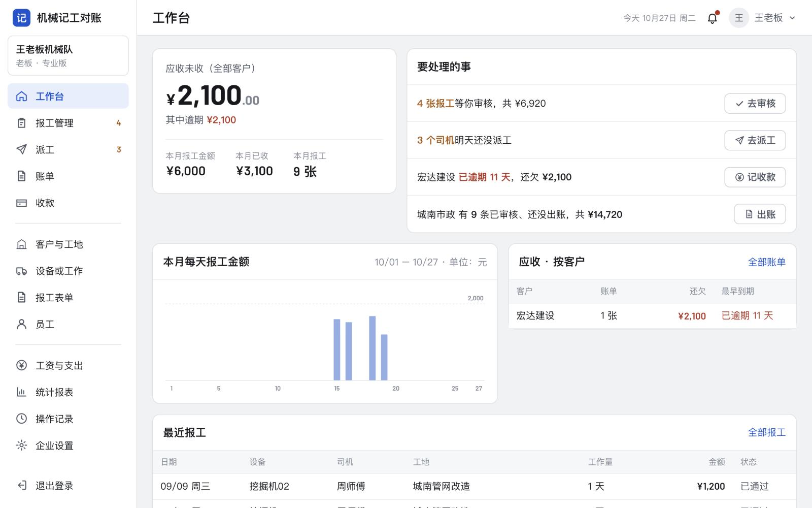Screen dimensions: 812x508
Task: Expand the 王老板 account dropdown chevron
Action: pyautogui.click(x=792, y=18)
